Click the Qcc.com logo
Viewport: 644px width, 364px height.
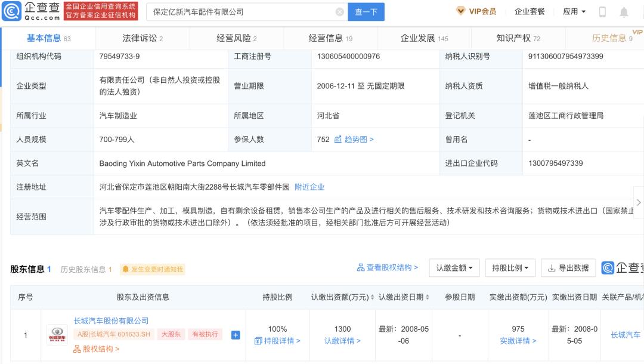click(x=31, y=11)
